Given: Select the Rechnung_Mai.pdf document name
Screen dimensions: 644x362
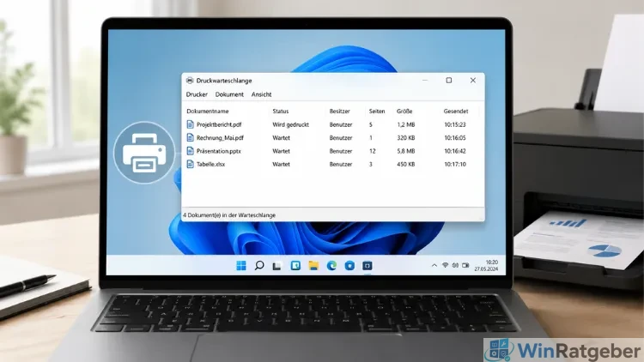Looking at the screenshot, I should tap(220, 138).
